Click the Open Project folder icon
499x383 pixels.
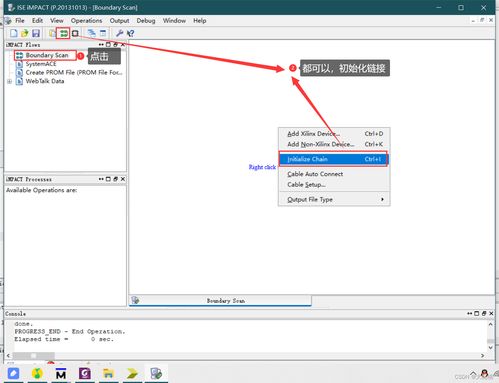click(x=24, y=33)
